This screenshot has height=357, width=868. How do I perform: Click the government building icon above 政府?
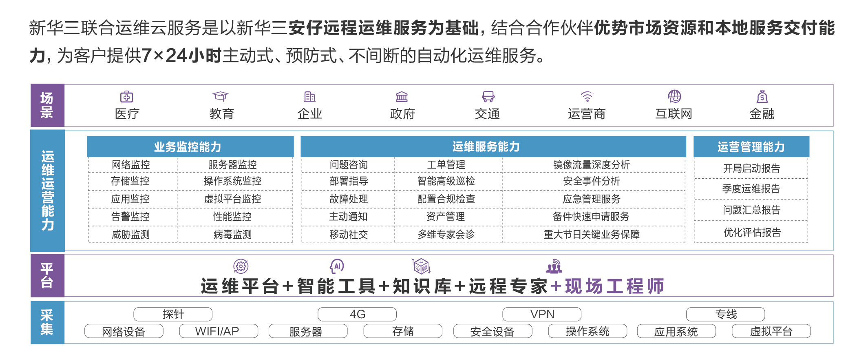[402, 97]
